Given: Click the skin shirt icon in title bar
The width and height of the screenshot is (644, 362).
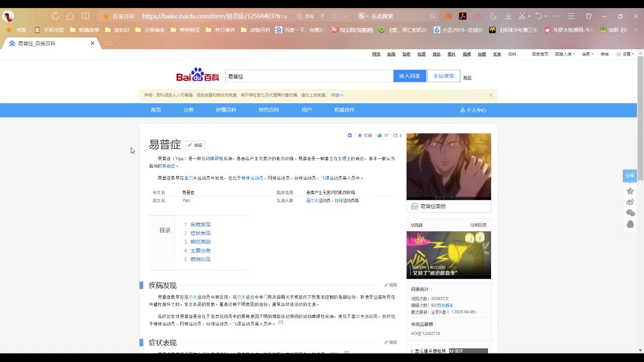Looking at the screenshot, I should pos(589,16).
